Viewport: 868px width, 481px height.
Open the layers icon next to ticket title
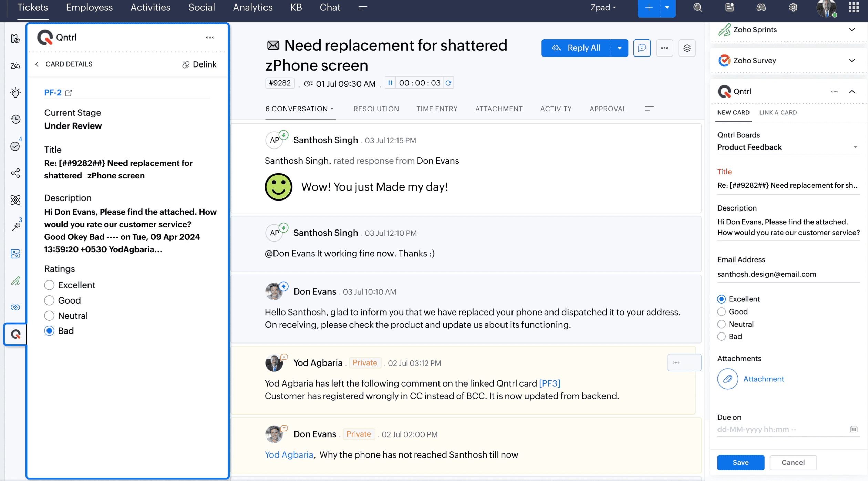pos(687,48)
